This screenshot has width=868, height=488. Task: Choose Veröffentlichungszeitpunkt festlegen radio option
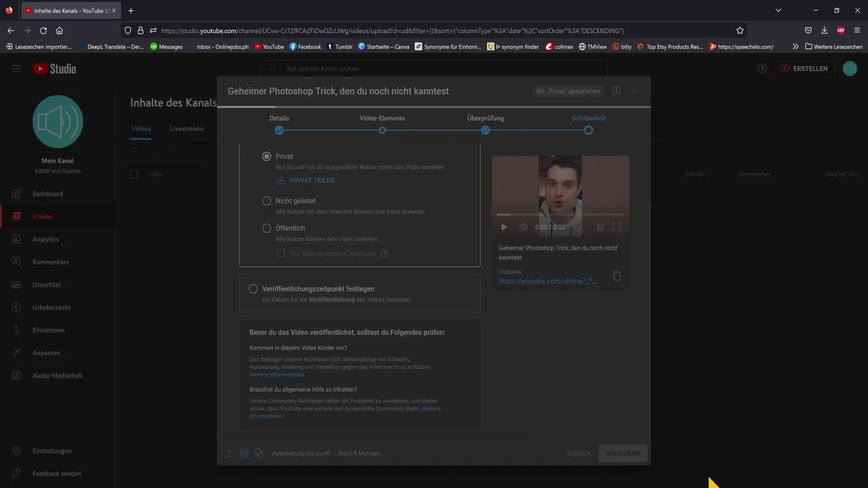point(253,289)
